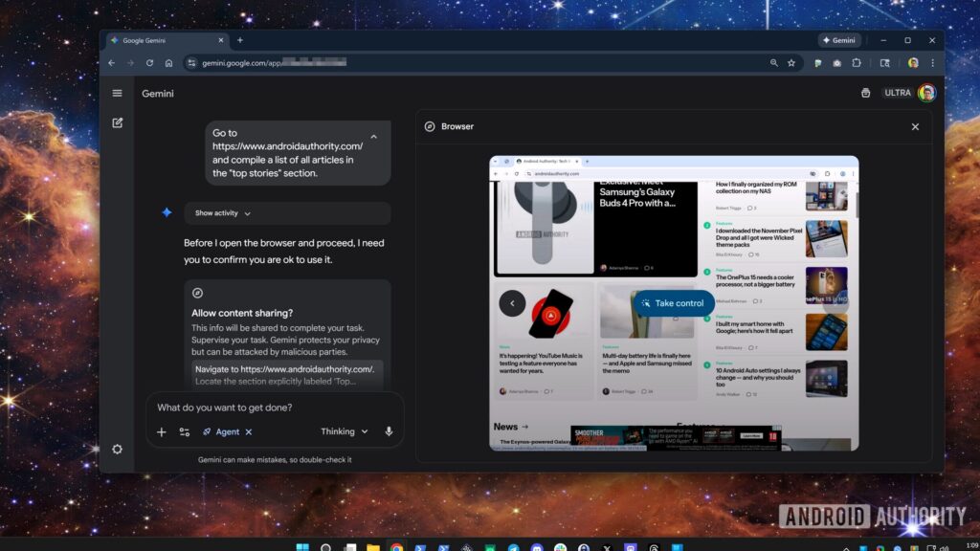This screenshot has width=980, height=551.
Task: Open the Chrome profile avatar
Action: pos(913,63)
